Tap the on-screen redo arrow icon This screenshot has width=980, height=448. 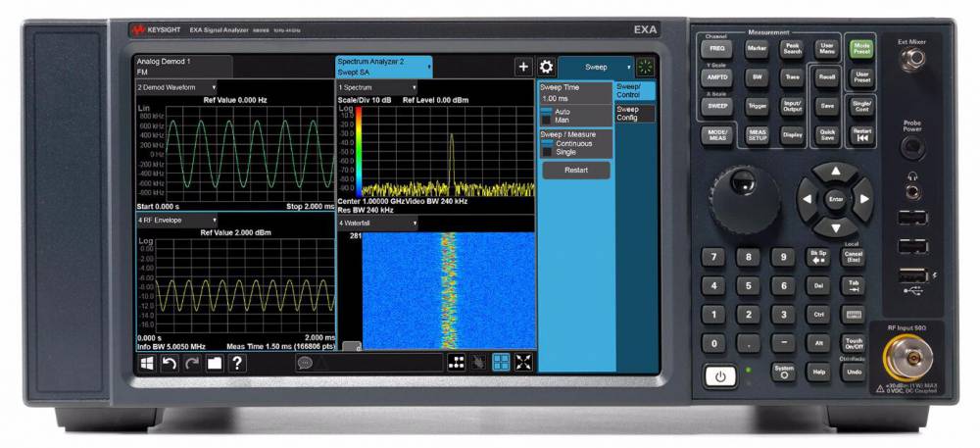pos(192,363)
